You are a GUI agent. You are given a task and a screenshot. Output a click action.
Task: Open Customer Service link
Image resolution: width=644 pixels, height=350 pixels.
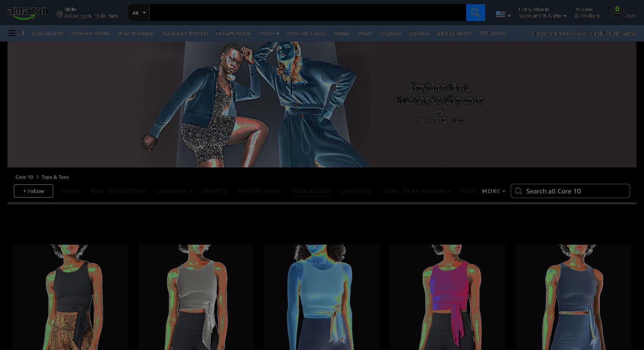coord(184,33)
